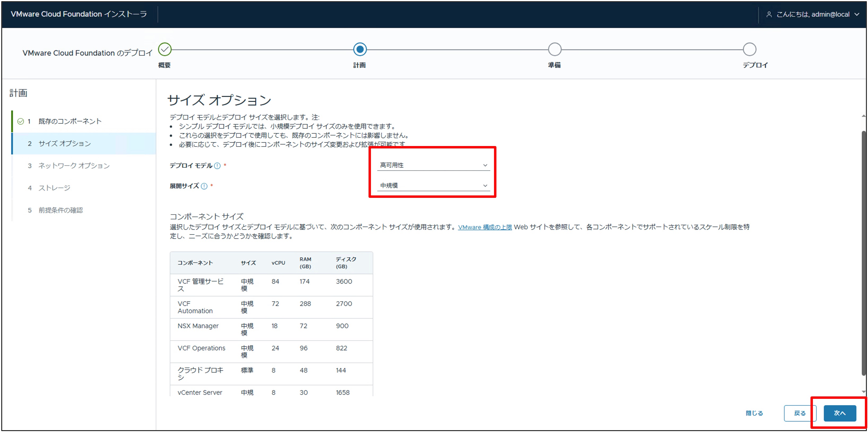Viewport: 868px width, 432px height.
Task: Click the 閉じる button
Action: coord(754,413)
